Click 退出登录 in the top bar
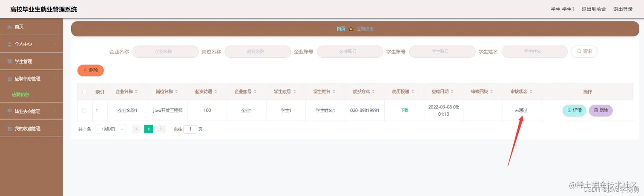The height and width of the screenshot is (196, 644). (x=623, y=9)
